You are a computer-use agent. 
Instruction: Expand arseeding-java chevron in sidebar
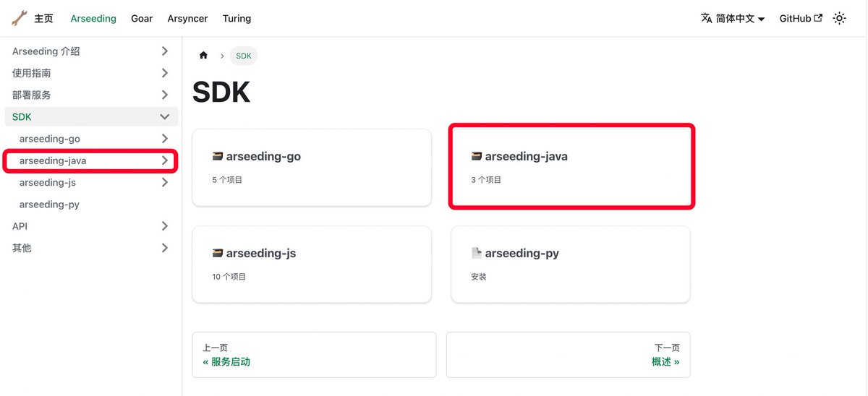(165, 160)
